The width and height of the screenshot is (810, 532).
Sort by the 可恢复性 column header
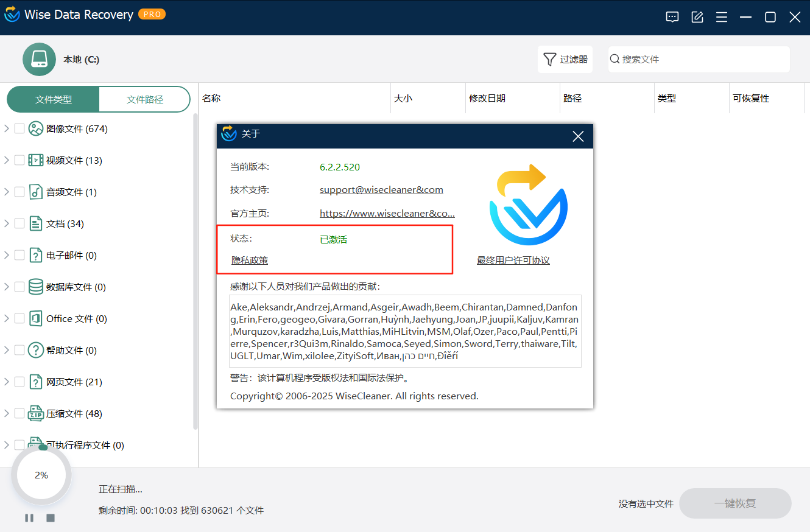click(x=767, y=98)
